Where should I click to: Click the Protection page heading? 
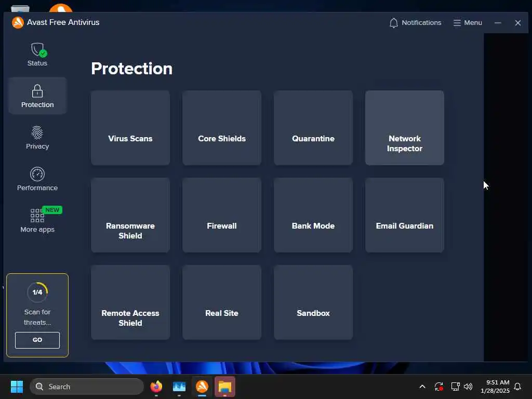(131, 69)
